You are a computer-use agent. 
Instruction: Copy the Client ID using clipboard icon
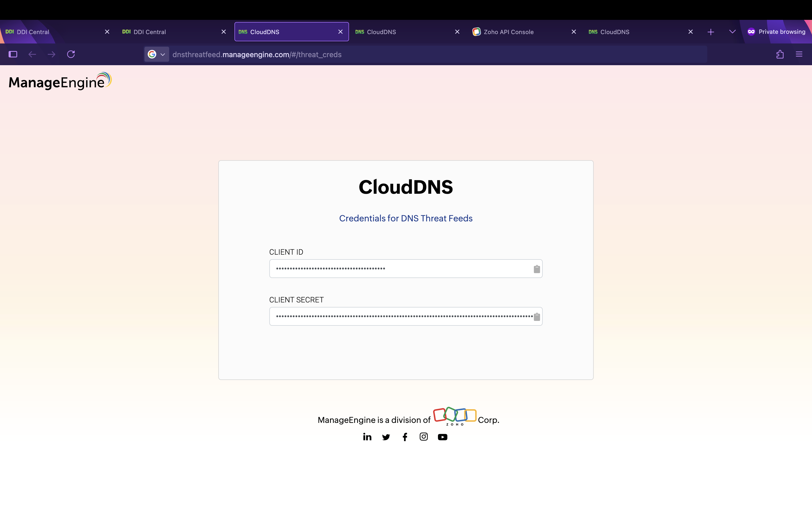[x=536, y=269]
